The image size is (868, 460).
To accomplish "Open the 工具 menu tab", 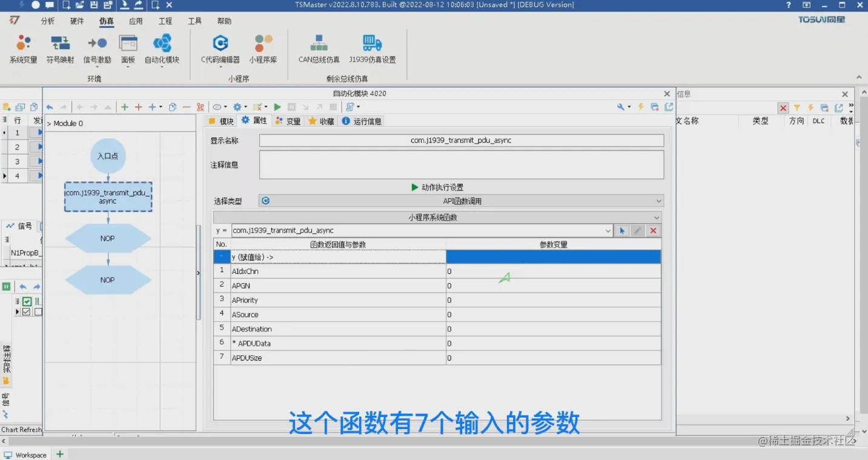I will (x=194, y=21).
